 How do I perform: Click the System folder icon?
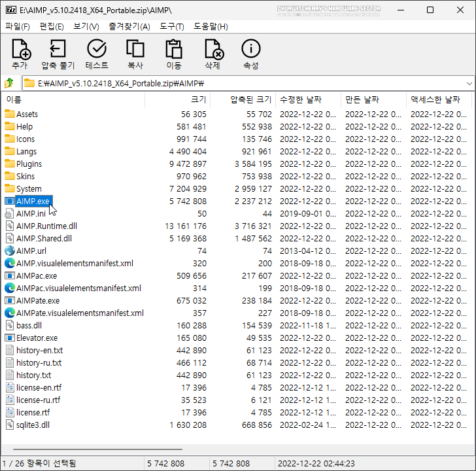coord(10,188)
